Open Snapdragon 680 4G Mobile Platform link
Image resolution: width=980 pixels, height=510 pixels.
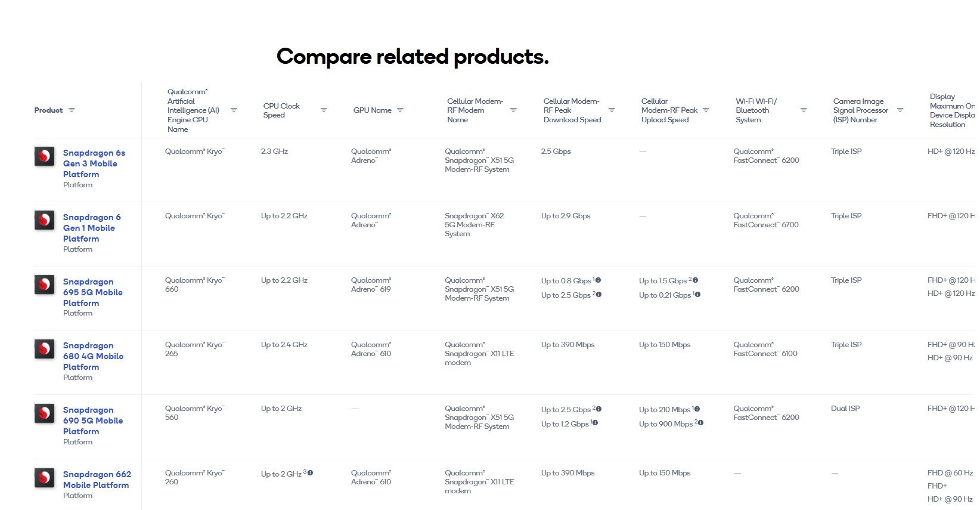point(93,356)
